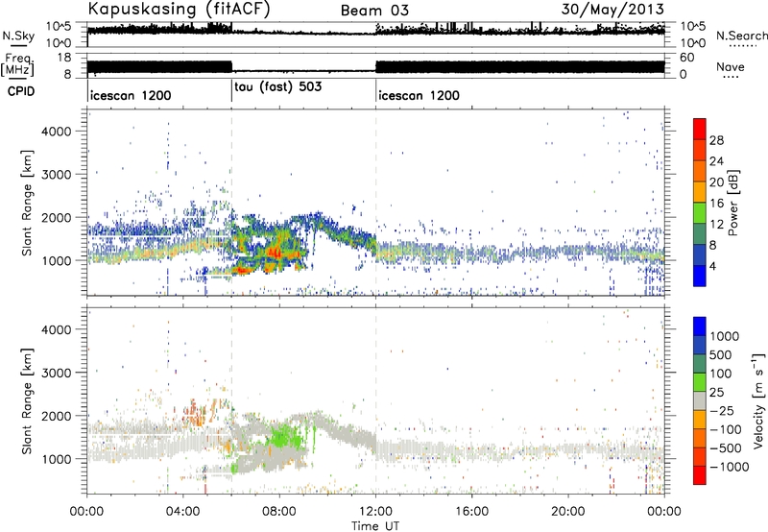Select the first 'icescan 1200' CPID label
This screenshot has width=768, height=532.
point(131,95)
